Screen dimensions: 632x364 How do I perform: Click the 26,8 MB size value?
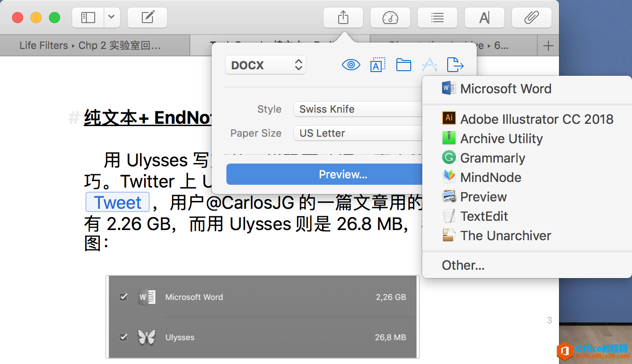(x=390, y=338)
